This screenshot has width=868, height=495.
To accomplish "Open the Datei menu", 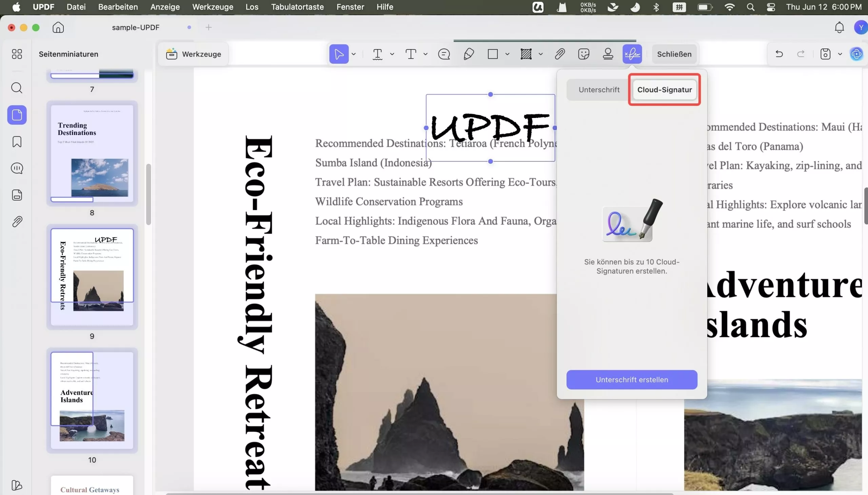I will 76,7.
